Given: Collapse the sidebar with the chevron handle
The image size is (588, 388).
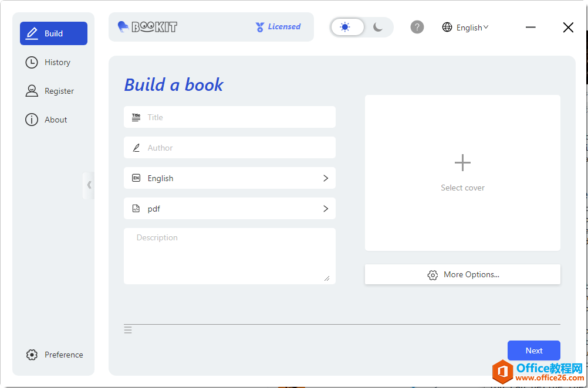Looking at the screenshot, I should point(89,185).
